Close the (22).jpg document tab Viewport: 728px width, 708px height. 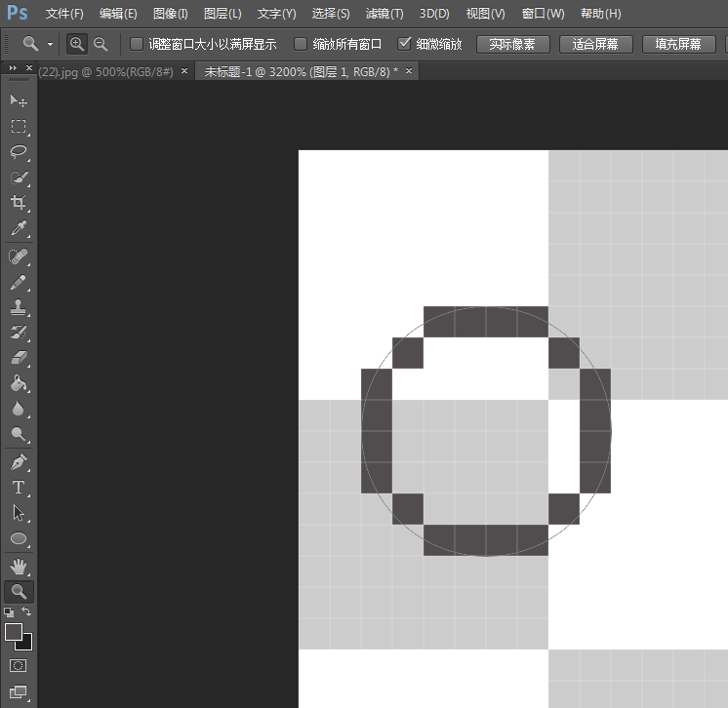(x=184, y=71)
